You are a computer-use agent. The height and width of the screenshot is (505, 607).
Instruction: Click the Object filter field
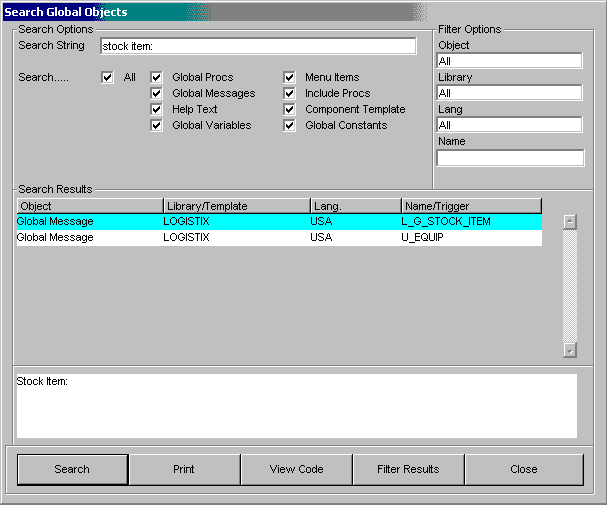(x=509, y=61)
